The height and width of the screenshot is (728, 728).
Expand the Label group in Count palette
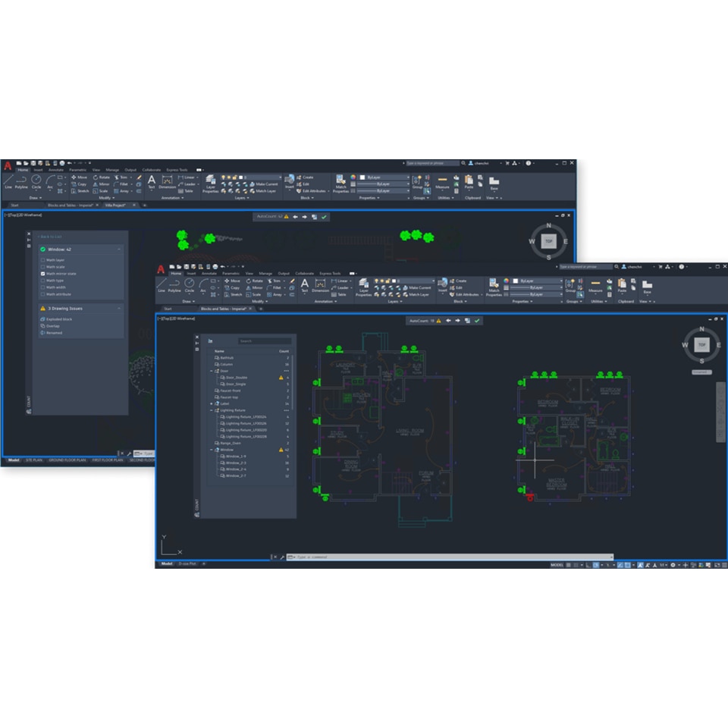coord(212,403)
